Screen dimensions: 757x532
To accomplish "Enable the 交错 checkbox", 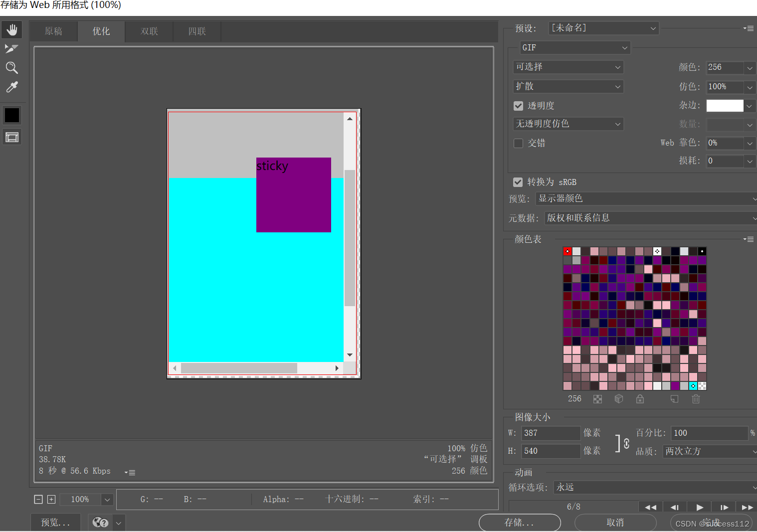I will [x=518, y=143].
